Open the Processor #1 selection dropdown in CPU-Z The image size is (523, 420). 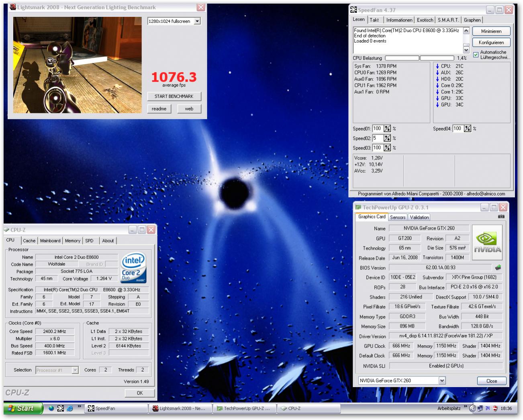pyautogui.click(x=75, y=370)
